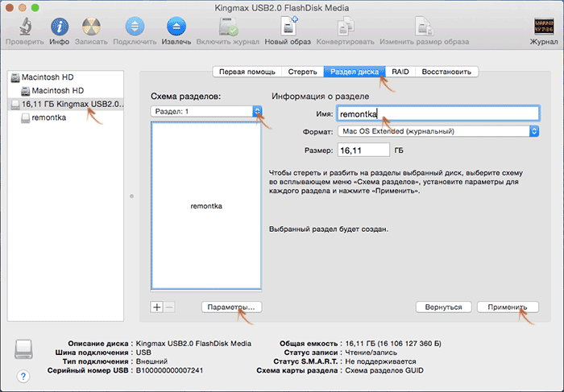Expand the Формат Mac OS Extended dropdown
The height and width of the screenshot is (392, 564).
tap(438, 131)
